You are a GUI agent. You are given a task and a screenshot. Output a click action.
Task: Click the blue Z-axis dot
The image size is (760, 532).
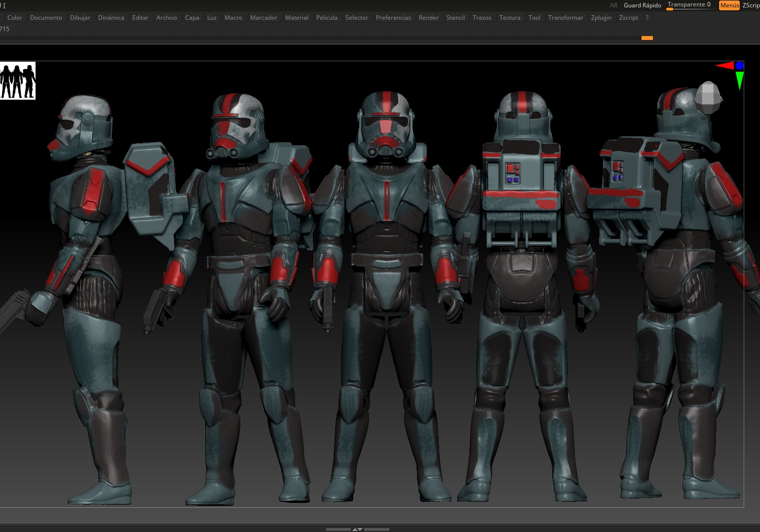pyautogui.click(x=739, y=66)
